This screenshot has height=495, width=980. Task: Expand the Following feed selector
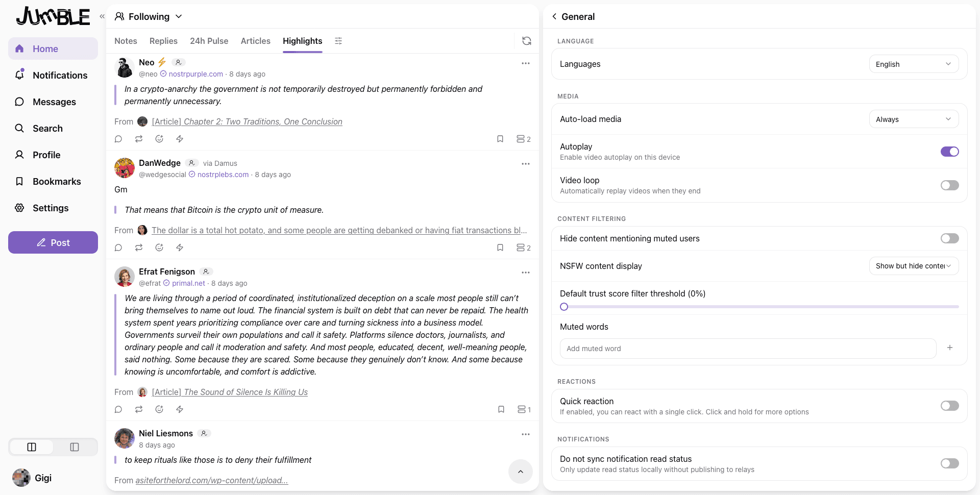coord(149,16)
